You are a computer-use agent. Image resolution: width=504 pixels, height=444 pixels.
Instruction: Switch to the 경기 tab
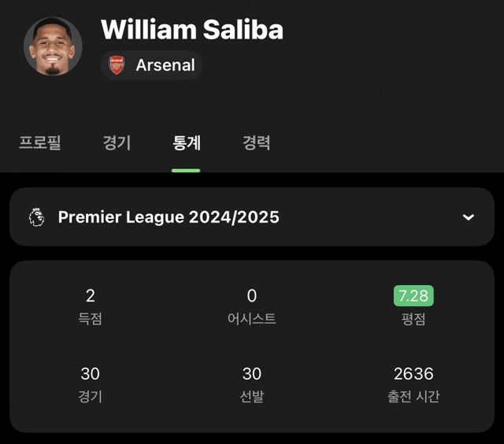[x=117, y=142]
